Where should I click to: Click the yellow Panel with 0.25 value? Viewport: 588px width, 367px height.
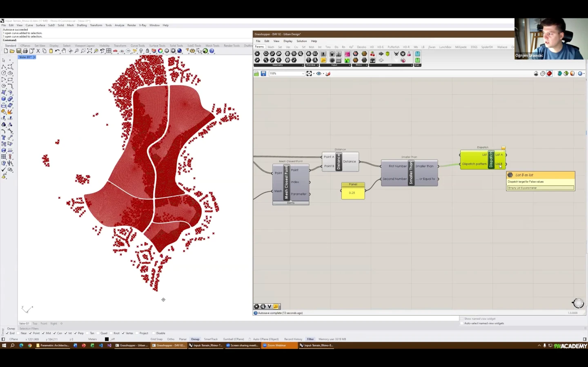pos(353,193)
